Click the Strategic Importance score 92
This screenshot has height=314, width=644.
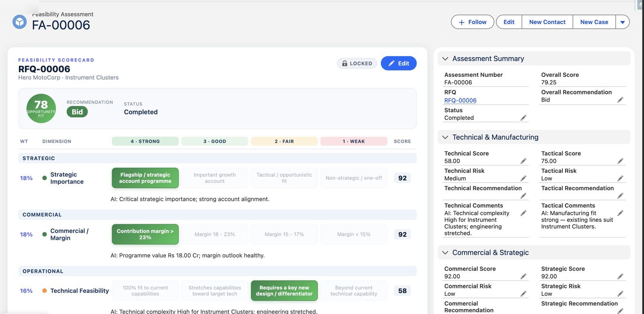point(402,178)
